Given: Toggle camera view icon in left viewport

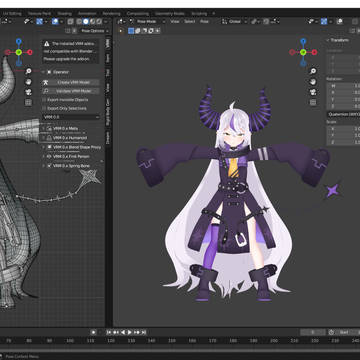Looking at the screenshot, I should click(28, 92).
